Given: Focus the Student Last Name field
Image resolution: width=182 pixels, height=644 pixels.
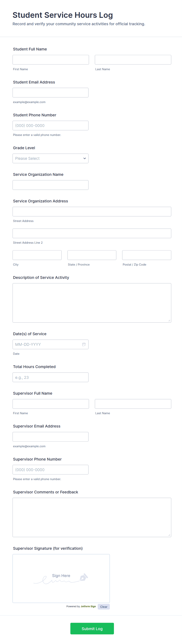Looking at the screenshot, I should [x=133, y=60].
